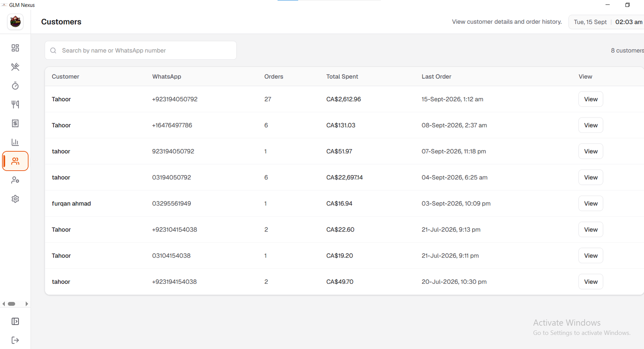This screenshot has height=349, width=644.
Task: Click the 15-Sept-2026, 1:12 am last order
Action: click(x=452, y=99)
